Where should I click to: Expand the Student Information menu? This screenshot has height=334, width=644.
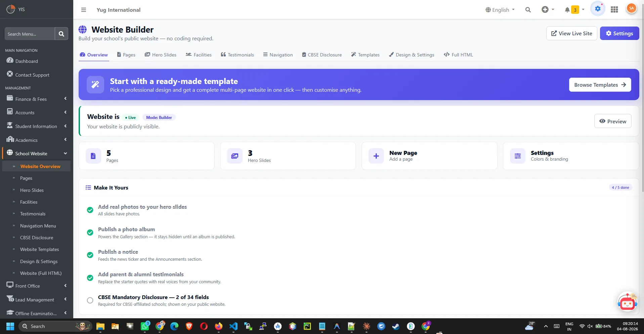[37, 126]
